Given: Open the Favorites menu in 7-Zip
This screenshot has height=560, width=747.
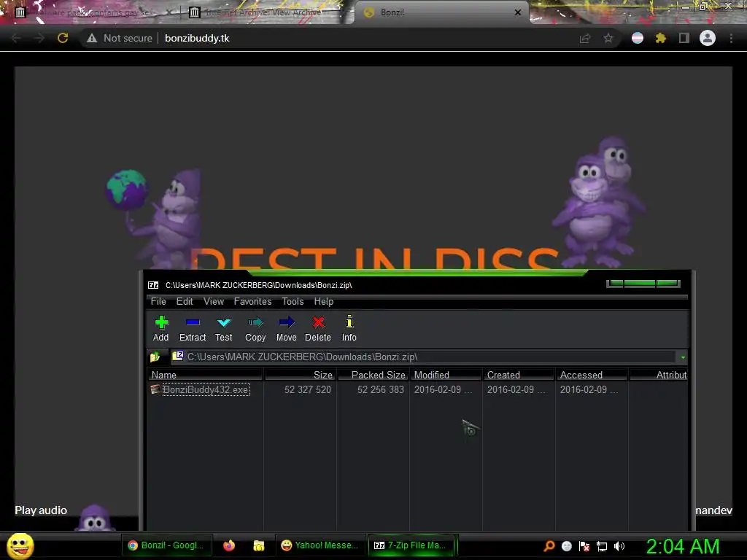Looking at the screenshot, I should [252, 301].
